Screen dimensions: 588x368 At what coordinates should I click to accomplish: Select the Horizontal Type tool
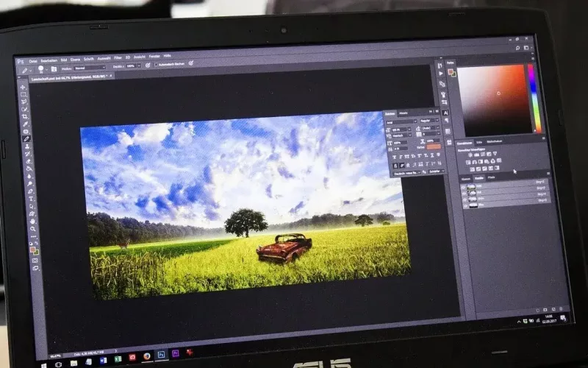click(31, 198)
